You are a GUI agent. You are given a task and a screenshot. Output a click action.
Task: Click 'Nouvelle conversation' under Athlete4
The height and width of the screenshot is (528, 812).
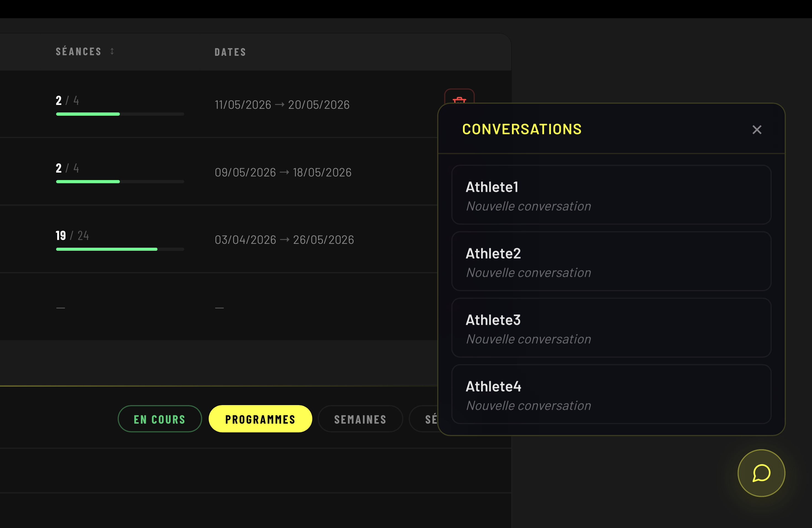tap(528, 406)
